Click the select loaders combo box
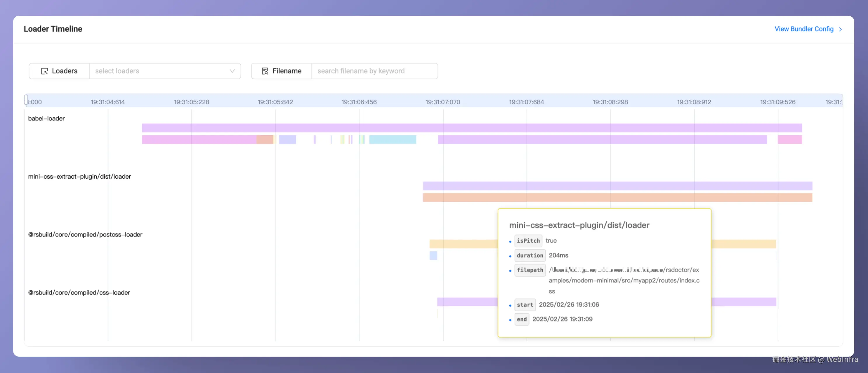 point(158,71)
